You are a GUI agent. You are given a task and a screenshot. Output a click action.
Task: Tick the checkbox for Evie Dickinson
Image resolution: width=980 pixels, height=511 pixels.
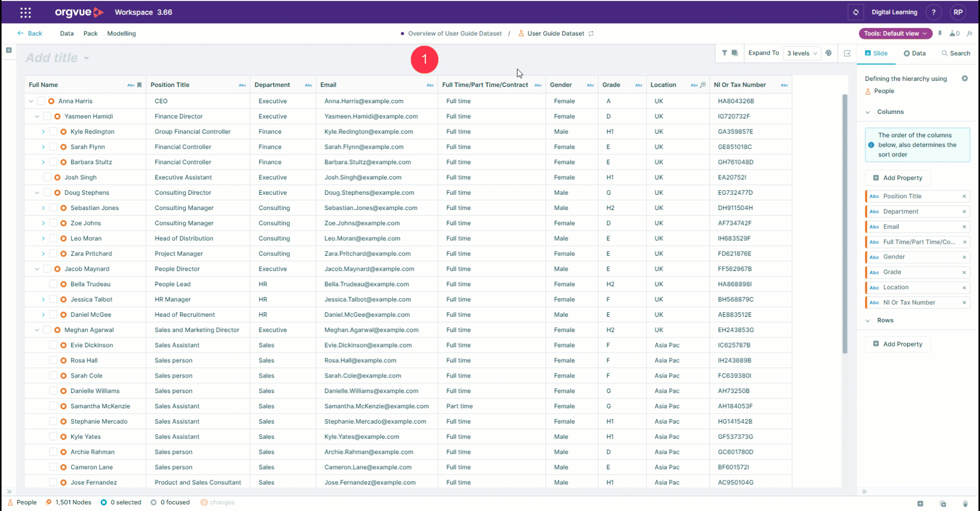pyautogui.click(x=53, y=345)
